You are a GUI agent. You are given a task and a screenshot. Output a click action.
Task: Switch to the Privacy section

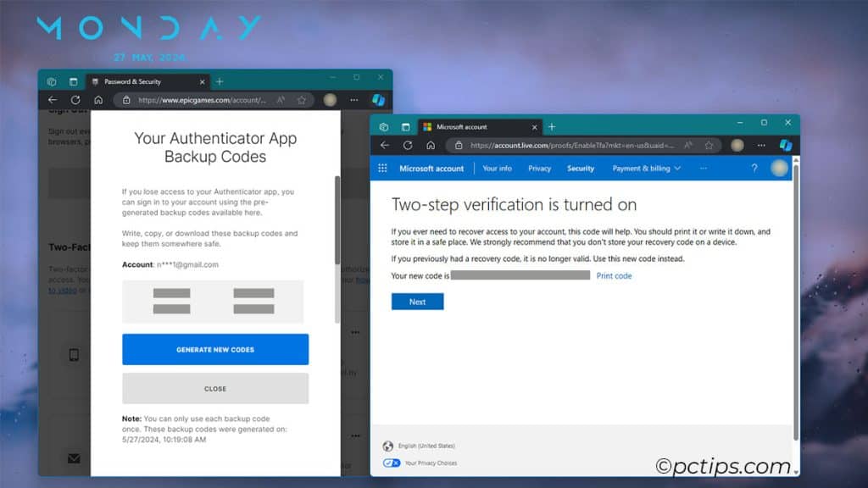[x=539, y=168]
